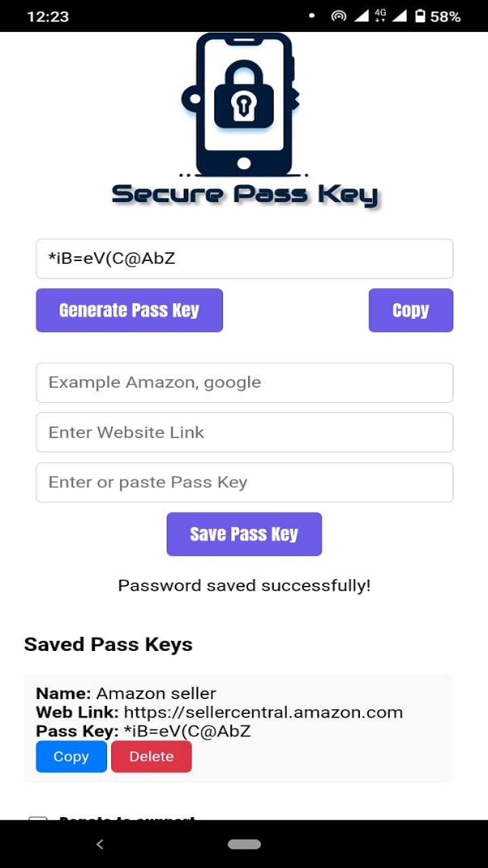Tap the home pill navigation bar
488x868 pixels.
tap(244, 844)
